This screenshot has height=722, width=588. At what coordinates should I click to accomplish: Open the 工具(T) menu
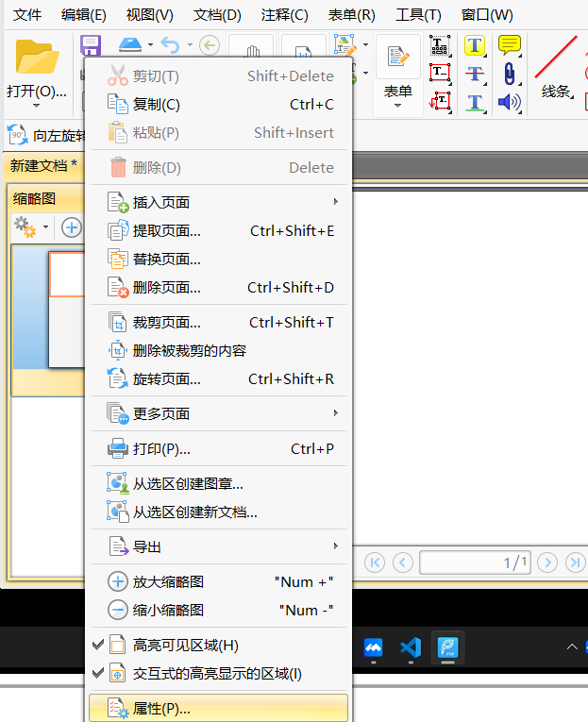point(418,15)
